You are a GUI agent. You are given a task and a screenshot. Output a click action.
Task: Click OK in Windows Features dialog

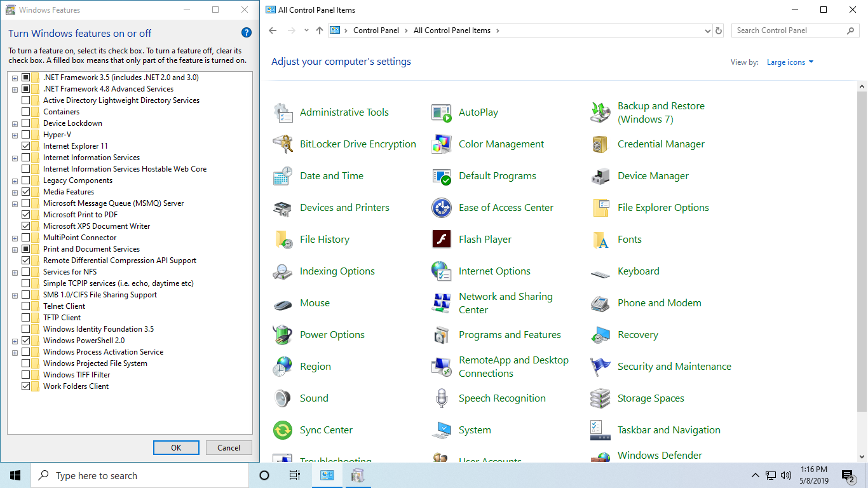click(176, 447)
